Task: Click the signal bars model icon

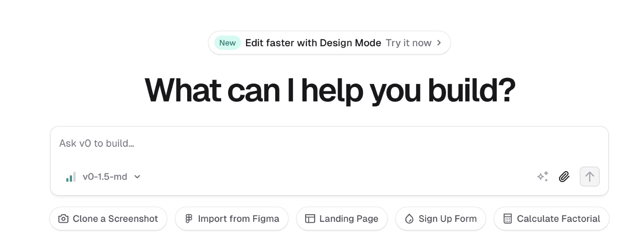Action: click(71, 177)
